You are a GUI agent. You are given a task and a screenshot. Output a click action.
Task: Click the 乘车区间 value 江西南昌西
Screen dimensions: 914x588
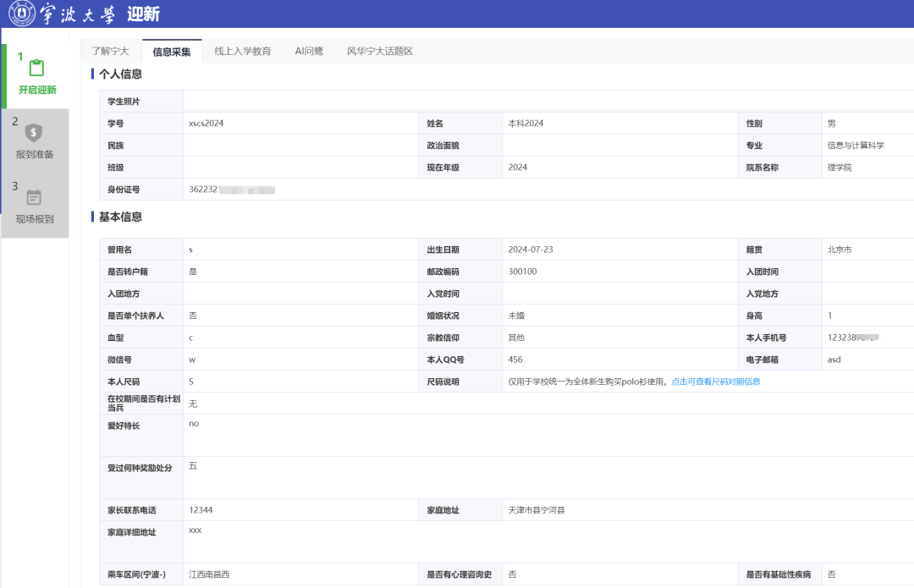(209, 574)
